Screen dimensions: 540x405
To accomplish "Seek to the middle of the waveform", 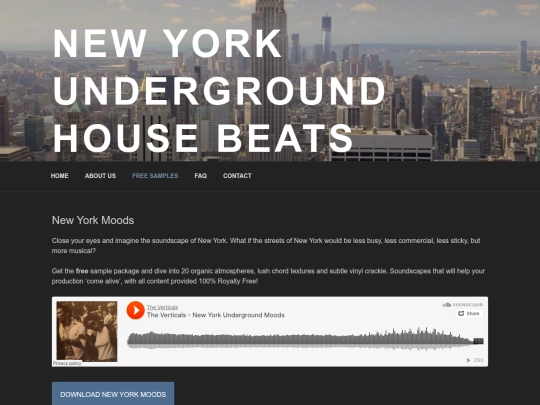I will pos(305,339).
